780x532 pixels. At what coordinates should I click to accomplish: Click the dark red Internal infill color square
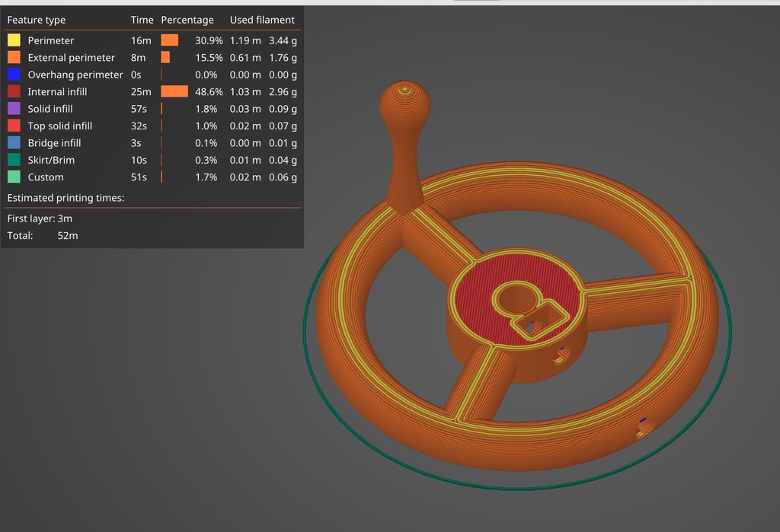pyautogui.click(x=12, y=91)
